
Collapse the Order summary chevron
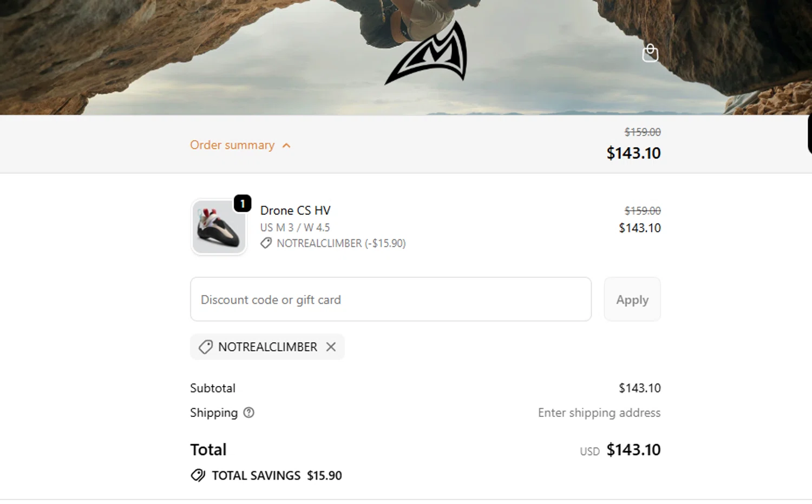tap(286, 145)
